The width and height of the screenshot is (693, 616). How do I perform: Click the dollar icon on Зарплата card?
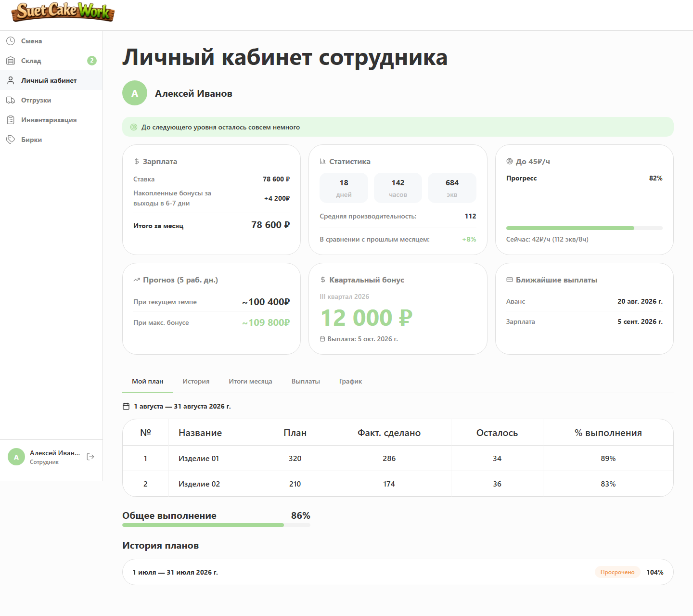[x=137, y=162]
